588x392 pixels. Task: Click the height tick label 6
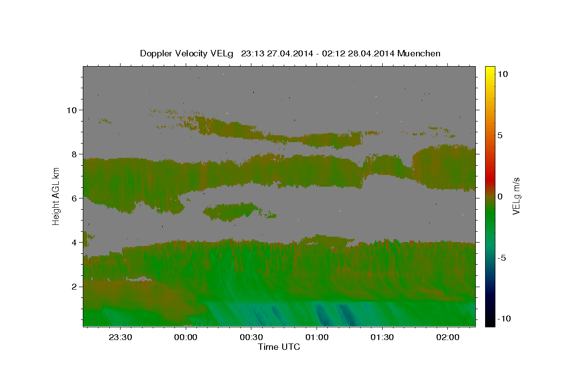74,198
